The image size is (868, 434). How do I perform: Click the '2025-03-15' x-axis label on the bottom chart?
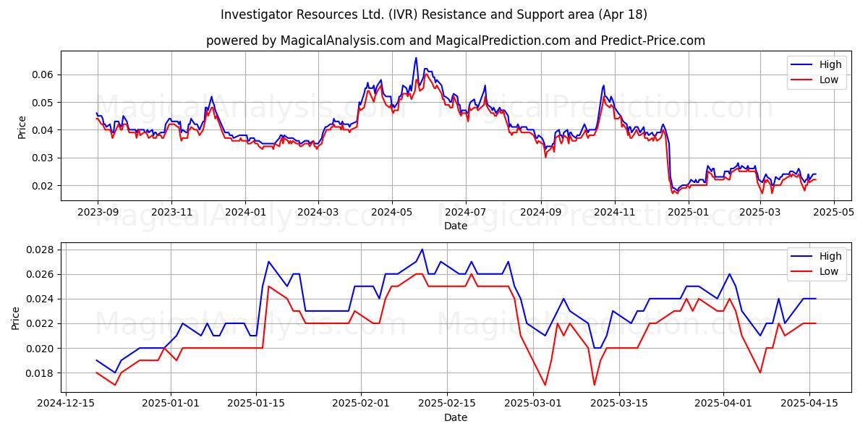tap(619, 404)
